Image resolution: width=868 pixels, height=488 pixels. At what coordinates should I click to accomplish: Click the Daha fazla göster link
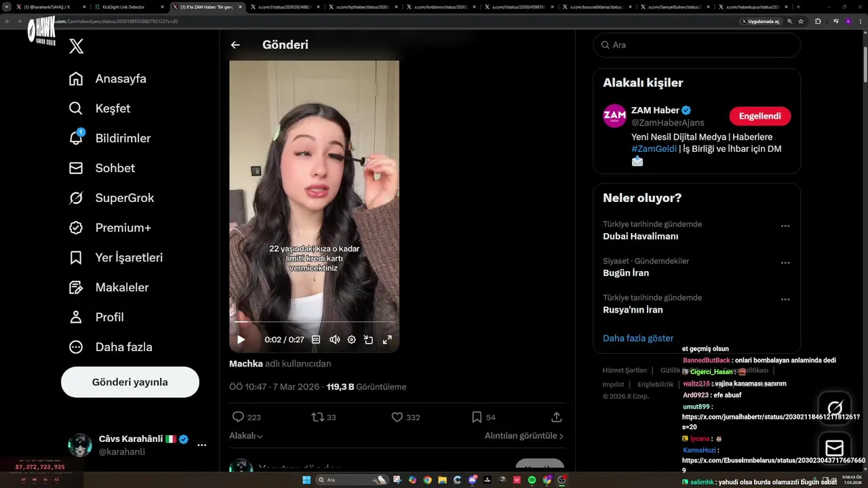[x=638, y=338]
